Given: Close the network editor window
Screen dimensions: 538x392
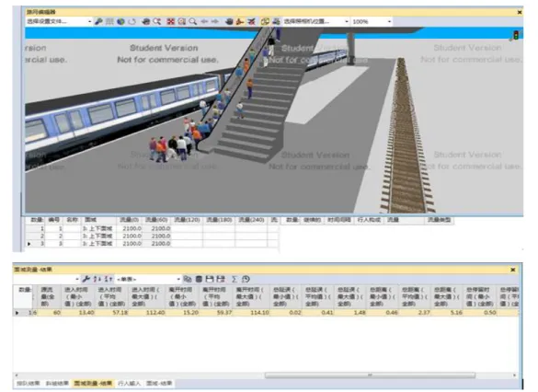Looking at the screenshot, I should tap(520, 12).
